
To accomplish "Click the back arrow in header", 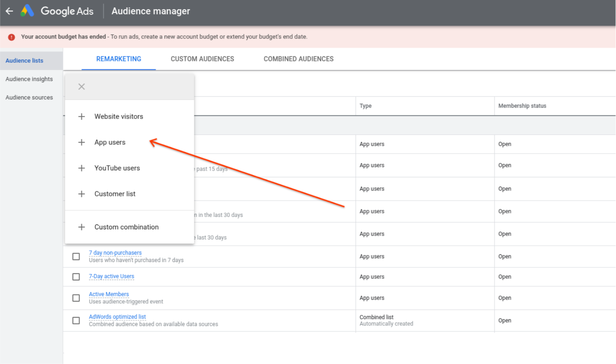I will point(9,11).
